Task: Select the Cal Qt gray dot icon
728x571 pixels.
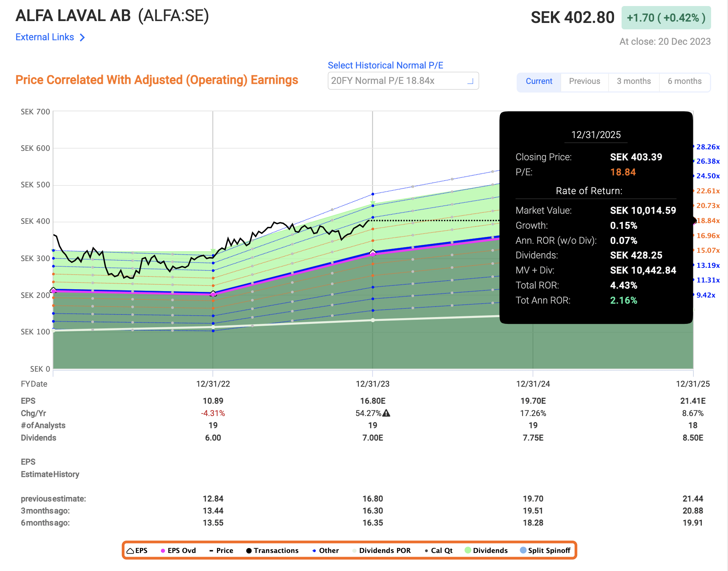Action: pos(427,550)
